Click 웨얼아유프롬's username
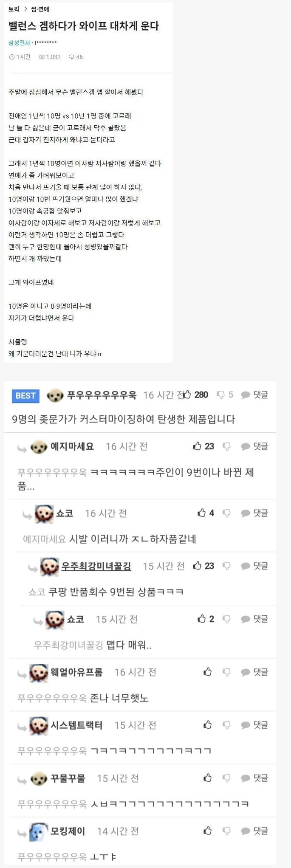The width and height of the screenshot is (291, 868). click(x=76, y=672)
